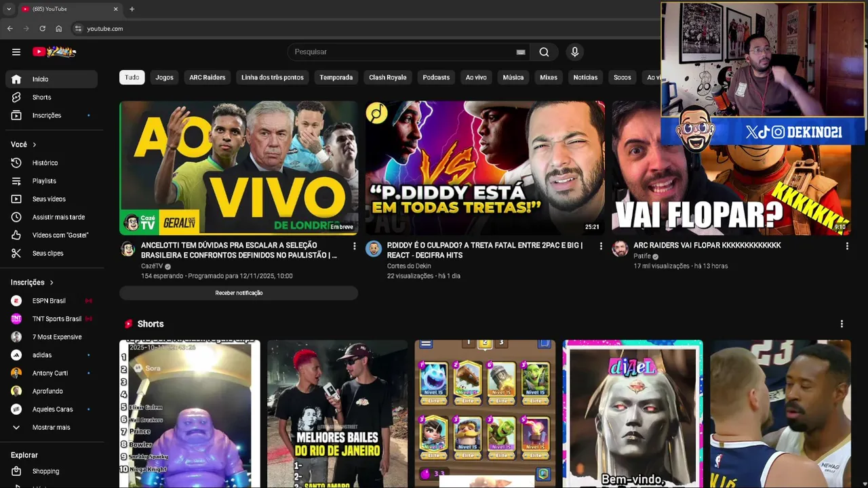The width and height of the screenshot is (868, 488).
Task: Open the P.Diddy VS video thumbnail
Action: tap(485, 168)
